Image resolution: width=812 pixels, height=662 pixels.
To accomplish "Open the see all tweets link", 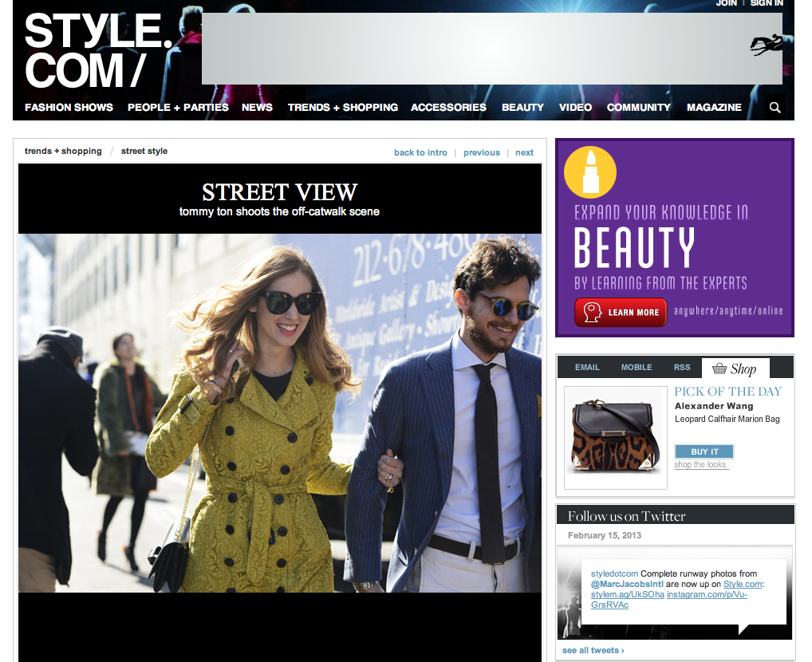I will [x=593, y=651].
